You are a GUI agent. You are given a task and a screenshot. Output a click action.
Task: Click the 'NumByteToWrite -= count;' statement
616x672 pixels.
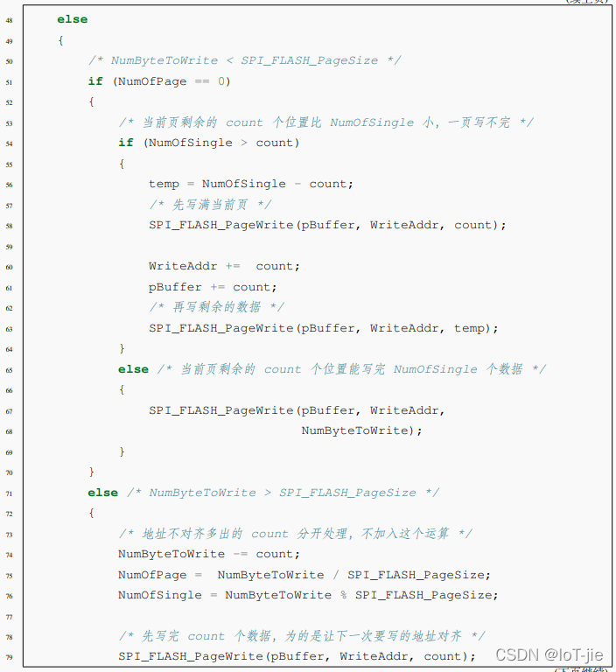pos(209,554)
